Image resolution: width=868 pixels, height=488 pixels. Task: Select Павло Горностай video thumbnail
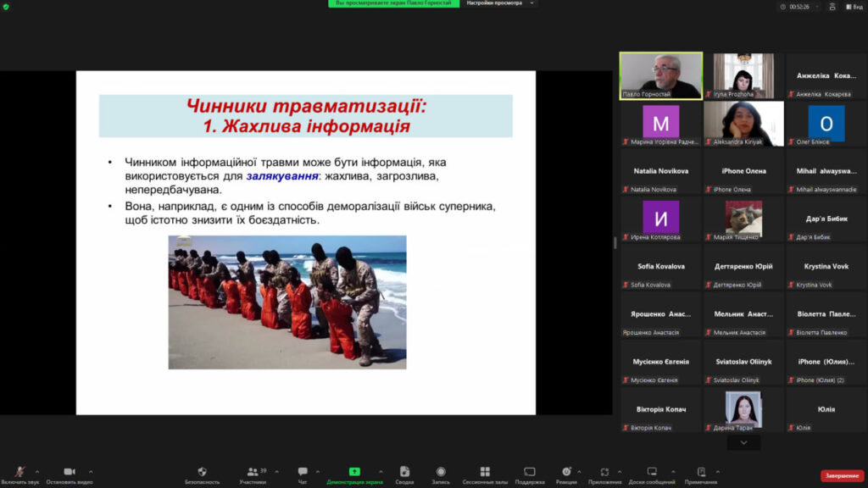(x=660, y=75)
